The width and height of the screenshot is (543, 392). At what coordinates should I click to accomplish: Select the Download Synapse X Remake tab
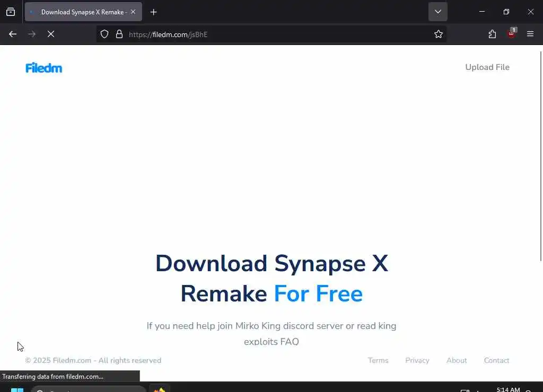pos(83,12)
